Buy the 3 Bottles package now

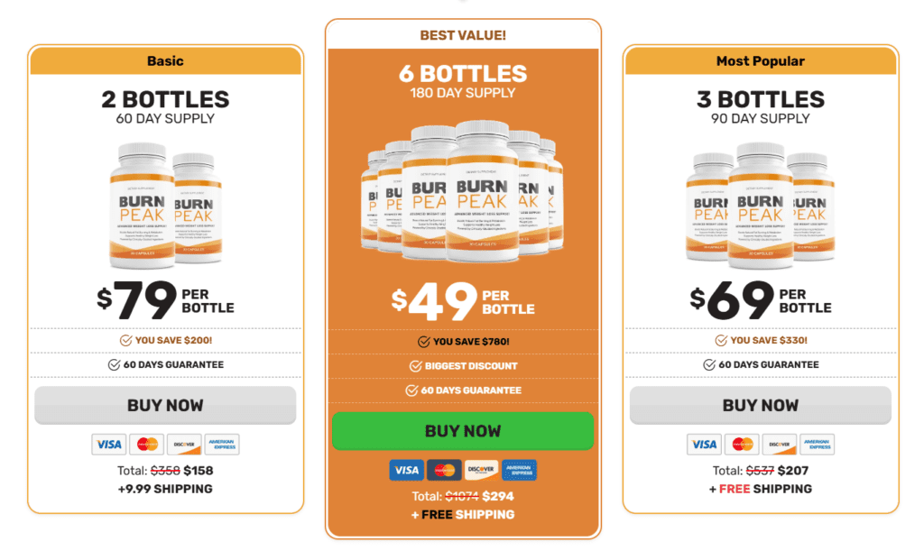point(761,405)
